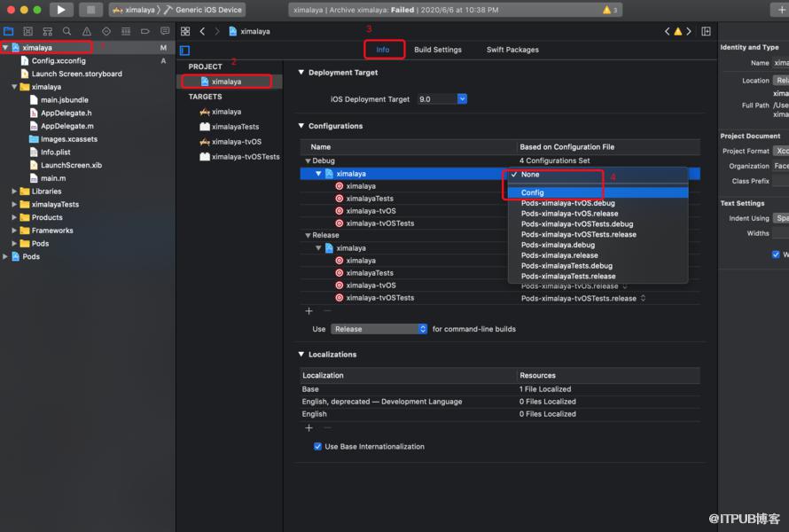Expand the Libraries folder in navigator
Viewport: 789px width, 532px height.
click(x=14, y=192)
